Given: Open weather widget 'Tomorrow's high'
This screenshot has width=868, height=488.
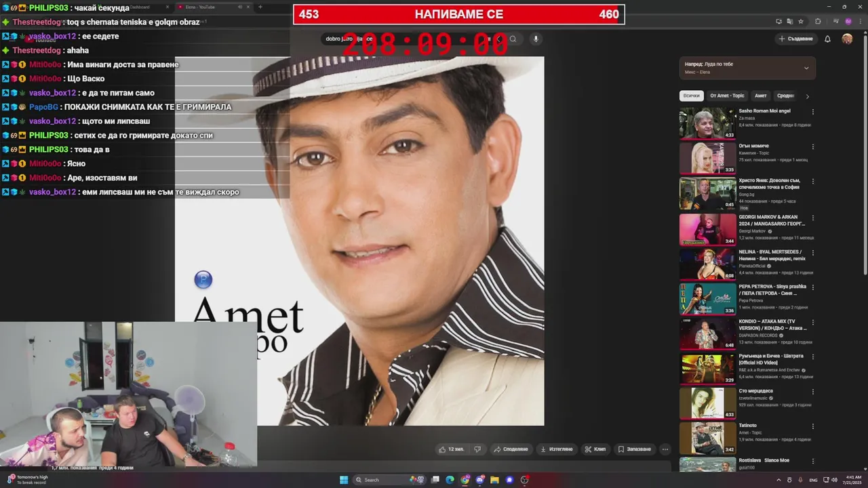Looking at the screenshot, I should click(27, 480).
